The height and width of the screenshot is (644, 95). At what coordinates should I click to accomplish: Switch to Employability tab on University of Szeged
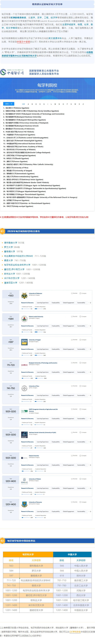56,349
